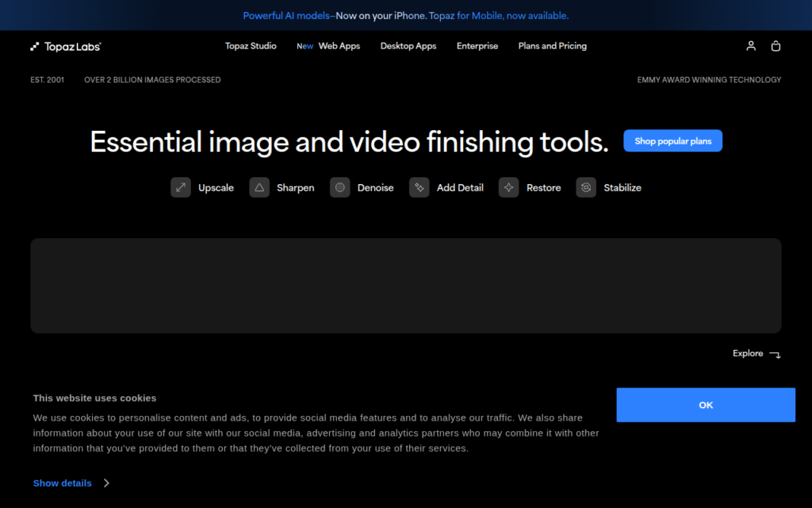Select the Restore star icon
The image size is (812, 508).
(509, 187)
